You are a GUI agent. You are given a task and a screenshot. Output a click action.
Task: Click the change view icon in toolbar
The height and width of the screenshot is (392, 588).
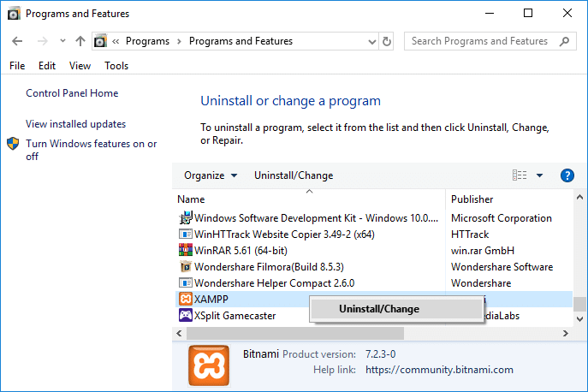tap(520, 175)
